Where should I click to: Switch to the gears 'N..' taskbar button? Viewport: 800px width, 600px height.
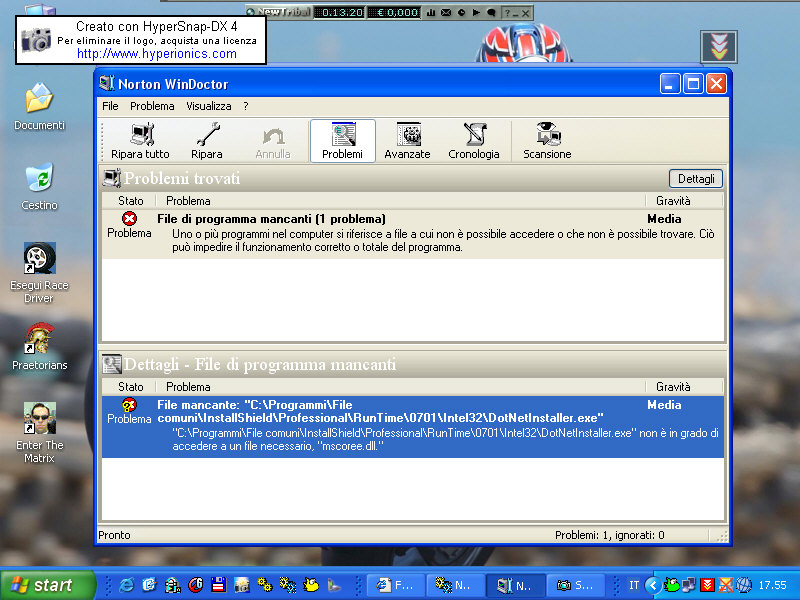(455, 585)
